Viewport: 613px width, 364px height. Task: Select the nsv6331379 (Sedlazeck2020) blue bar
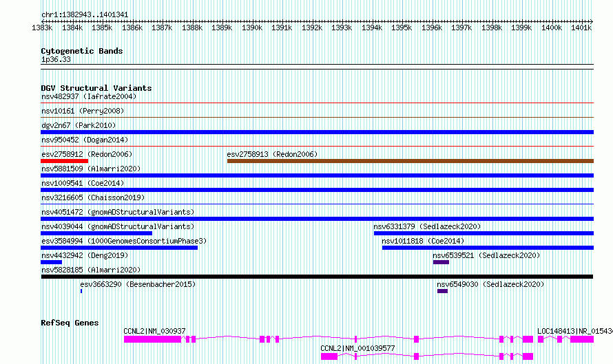tap(484, 233)
